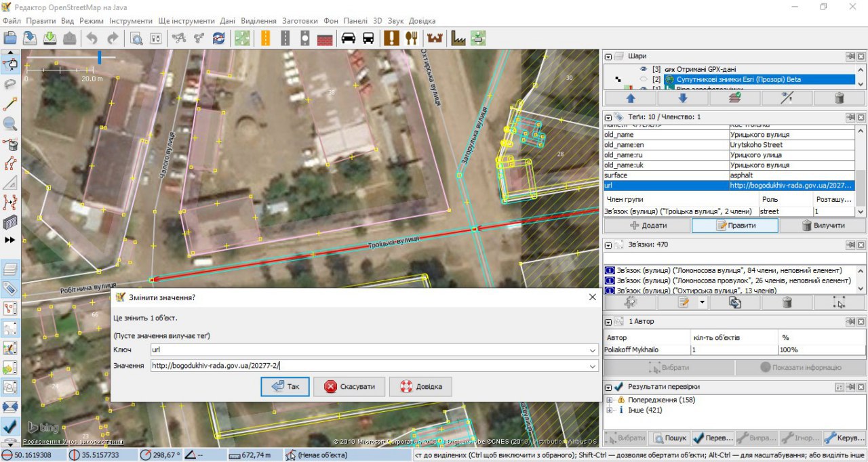Delete layer with trash icon in Шари panel

839,98
